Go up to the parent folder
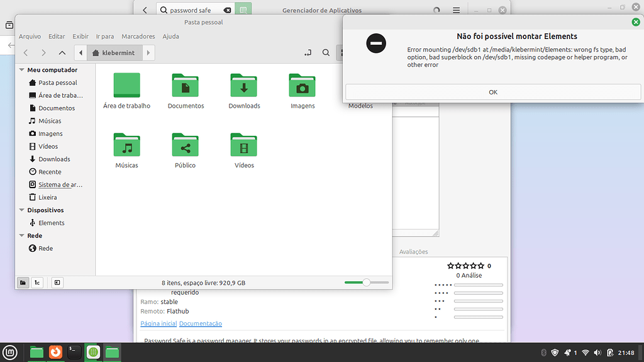Viewport: 644px width, 362px height. (x=62, y=53)
